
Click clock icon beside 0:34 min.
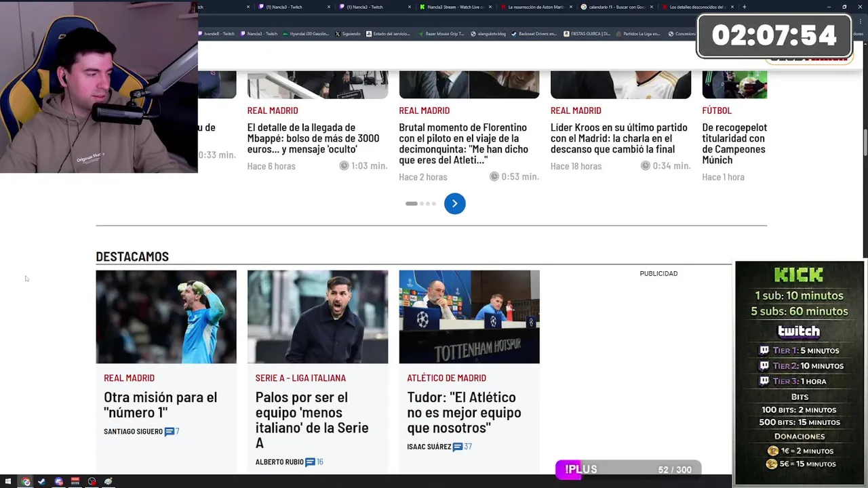point(646,165)
